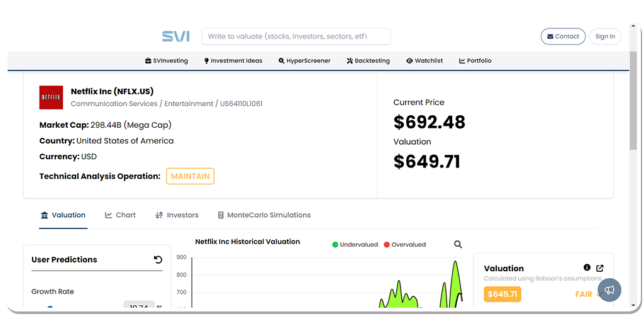Open Investment Ideas menu item
644x331 pixels.
pos(233,61)
